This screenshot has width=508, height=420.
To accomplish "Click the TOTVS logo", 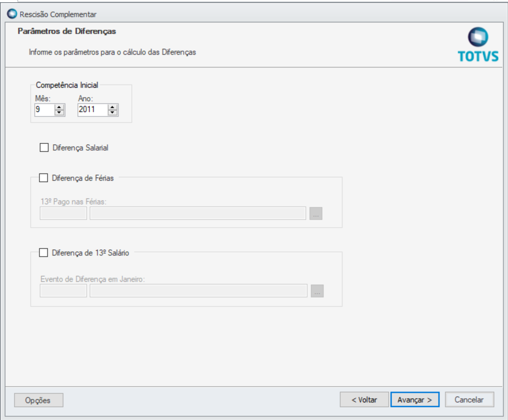I will (477, 45).
